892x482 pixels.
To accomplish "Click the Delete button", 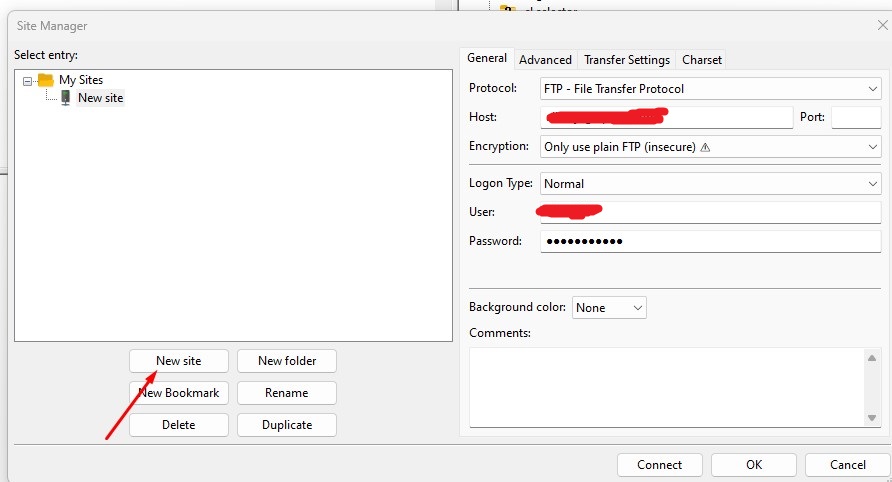I will click(179, 425).
